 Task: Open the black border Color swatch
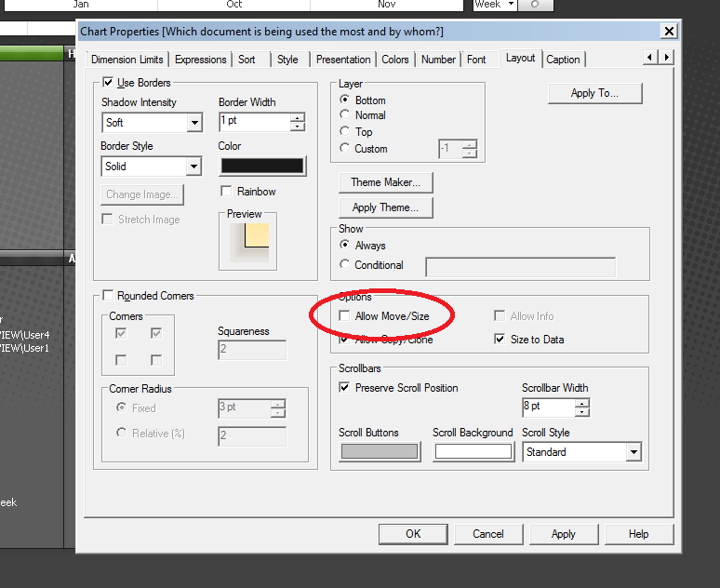(x=262, y=166)
